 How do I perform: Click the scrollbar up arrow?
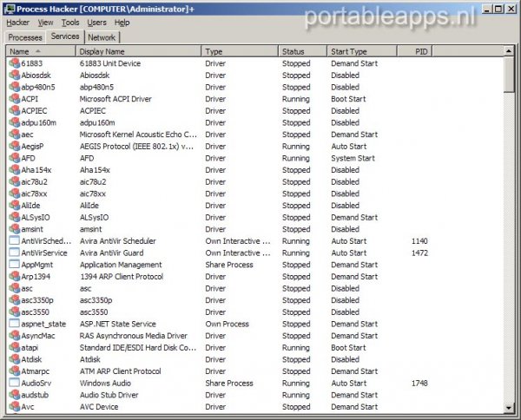coord(509,51)
